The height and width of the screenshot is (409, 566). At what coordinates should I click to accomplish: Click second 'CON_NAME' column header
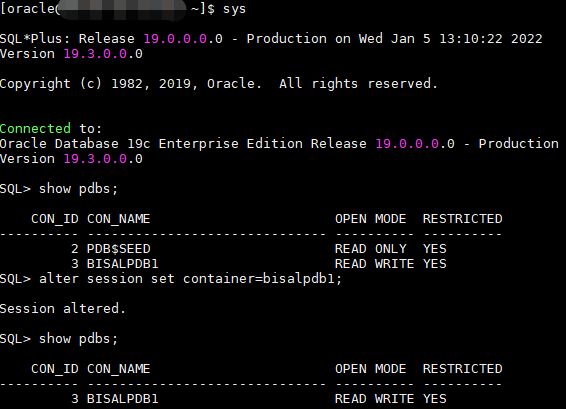(119, 369)
